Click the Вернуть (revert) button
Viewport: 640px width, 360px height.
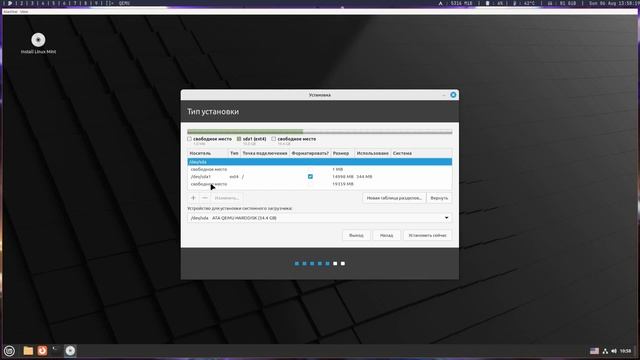[x=439, y=198]
